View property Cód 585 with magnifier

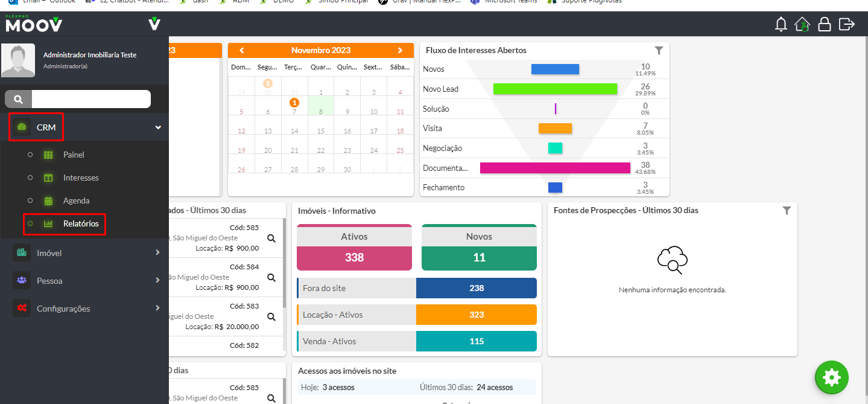(x=271, y=239)
